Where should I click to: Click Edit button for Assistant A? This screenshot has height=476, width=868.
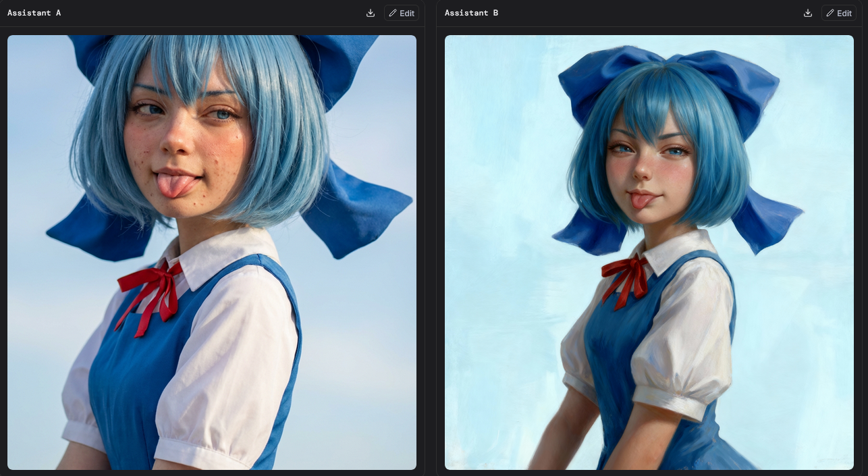pyautogui.click(x=402, y=13)
